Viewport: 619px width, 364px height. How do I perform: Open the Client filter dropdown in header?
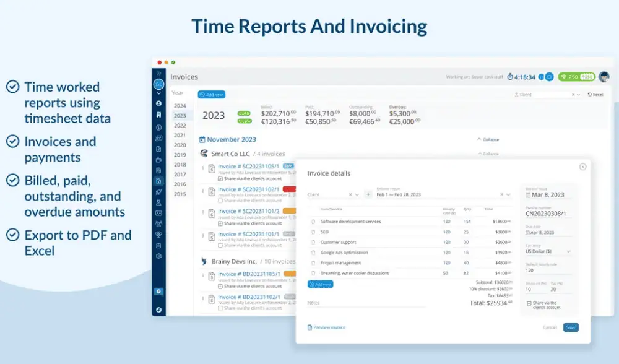coord(548,95)
